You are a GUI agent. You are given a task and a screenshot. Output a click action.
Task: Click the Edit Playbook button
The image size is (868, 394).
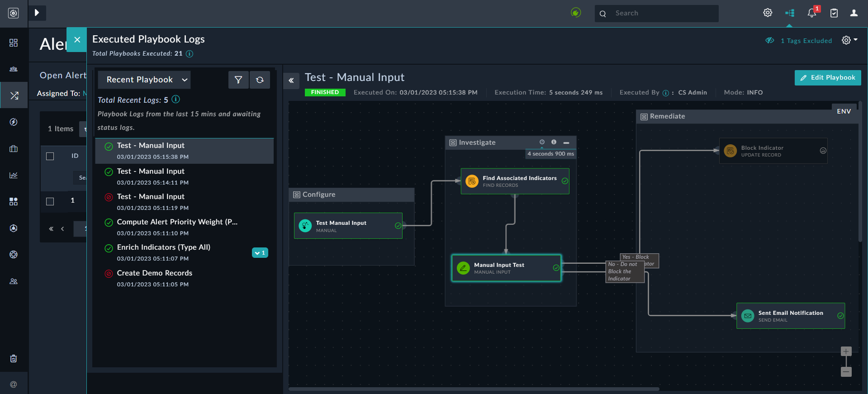(x=827, y=78)
